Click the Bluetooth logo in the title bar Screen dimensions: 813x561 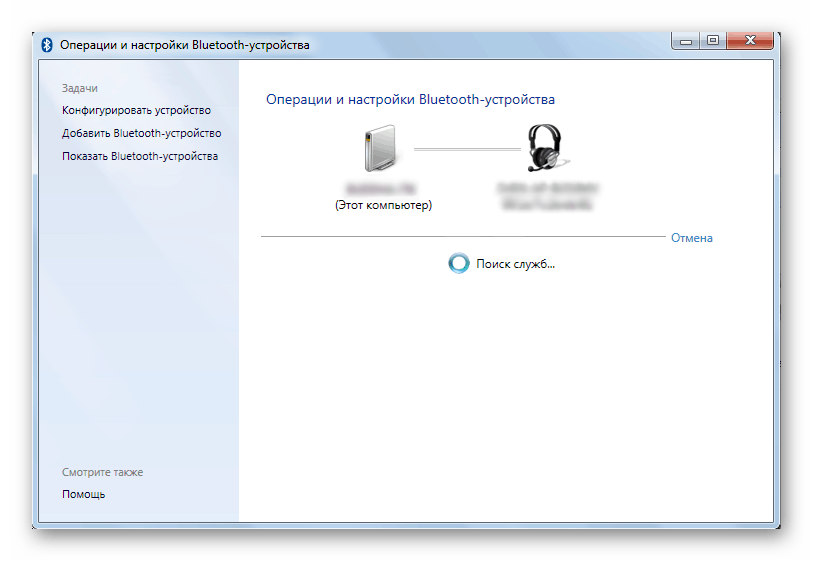(47, 45)
